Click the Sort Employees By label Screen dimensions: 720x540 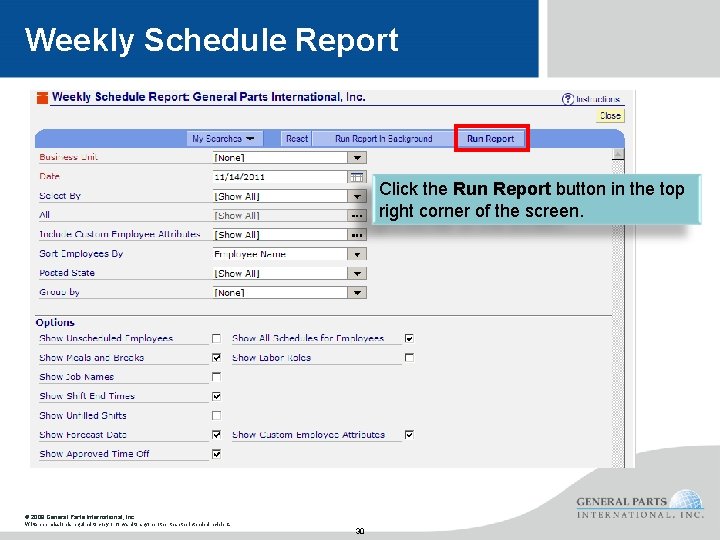pos(81,253)
